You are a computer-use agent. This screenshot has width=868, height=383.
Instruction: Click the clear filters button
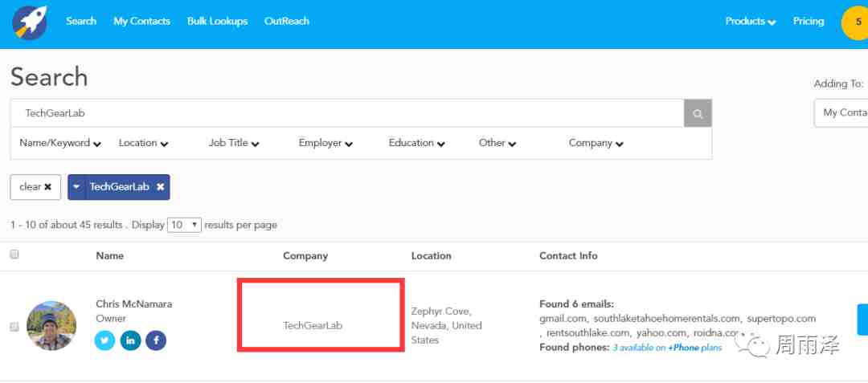(x=35, y=187)
